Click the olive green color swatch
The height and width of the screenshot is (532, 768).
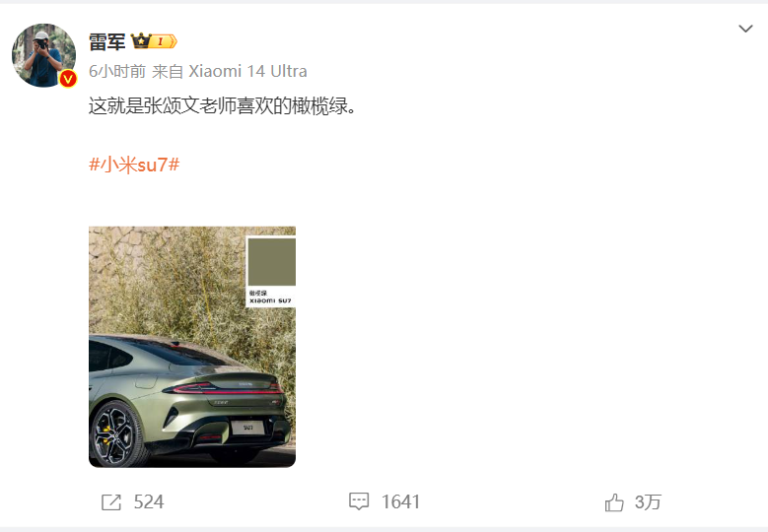point(272,262)
